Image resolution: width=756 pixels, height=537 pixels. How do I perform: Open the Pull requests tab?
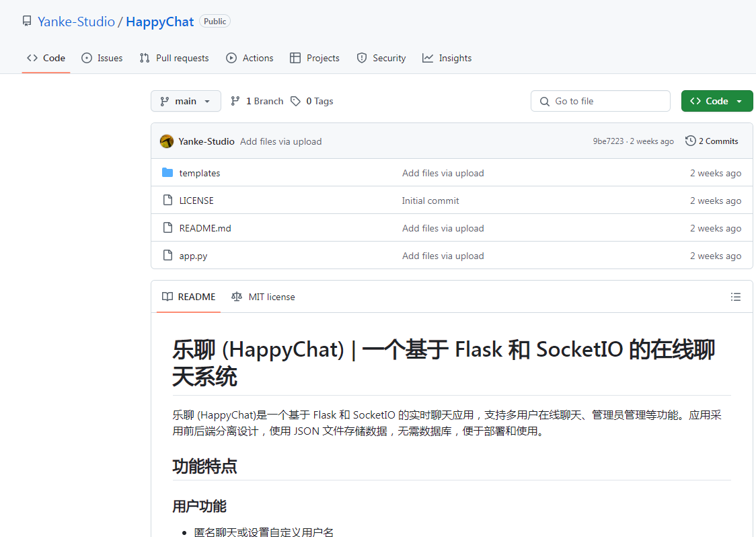pos(174,58)
